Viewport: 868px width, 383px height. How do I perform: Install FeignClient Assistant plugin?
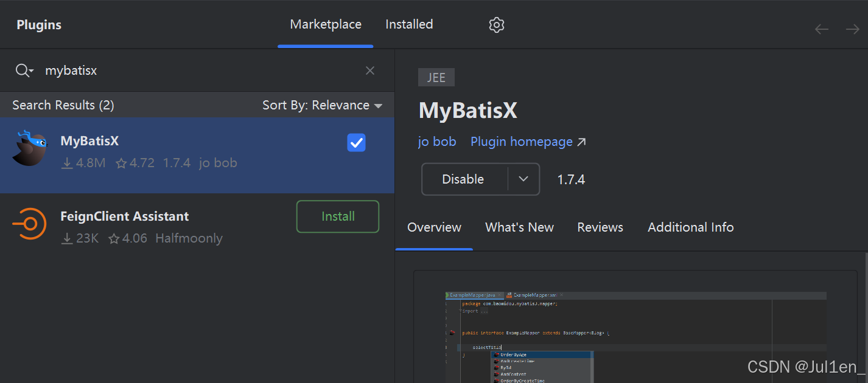[338, 216]
